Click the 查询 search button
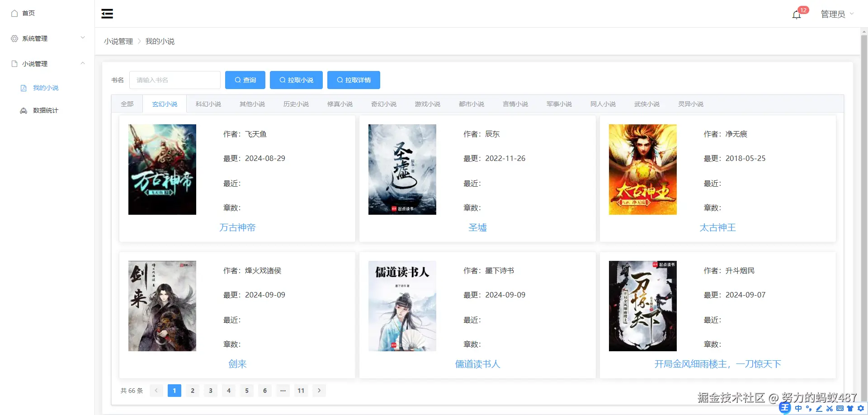 click(x=245, y=80)
